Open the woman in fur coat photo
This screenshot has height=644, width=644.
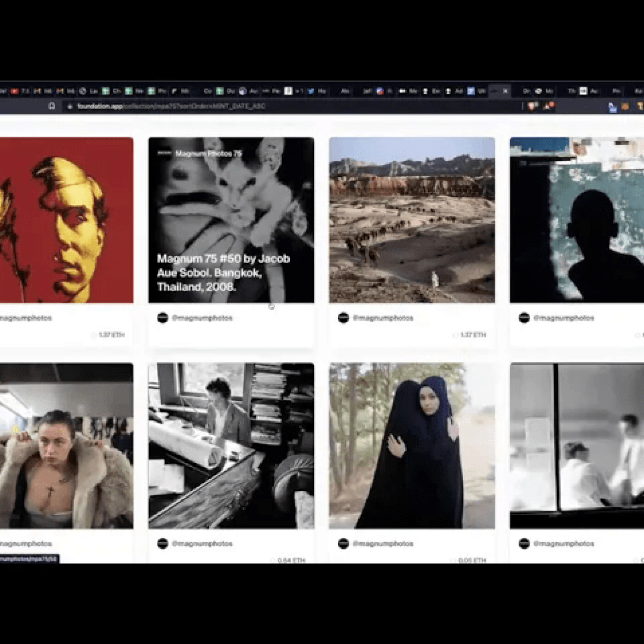66,446
